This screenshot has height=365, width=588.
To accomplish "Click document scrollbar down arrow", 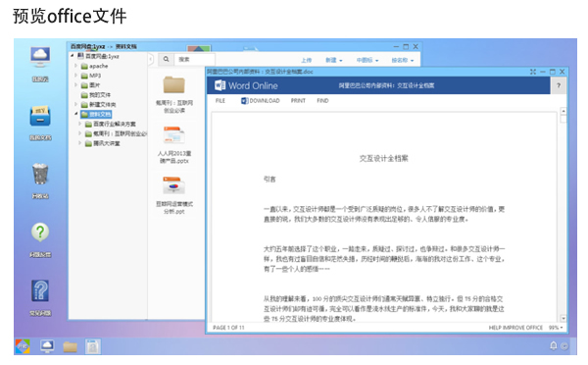I will pos(563,318).
